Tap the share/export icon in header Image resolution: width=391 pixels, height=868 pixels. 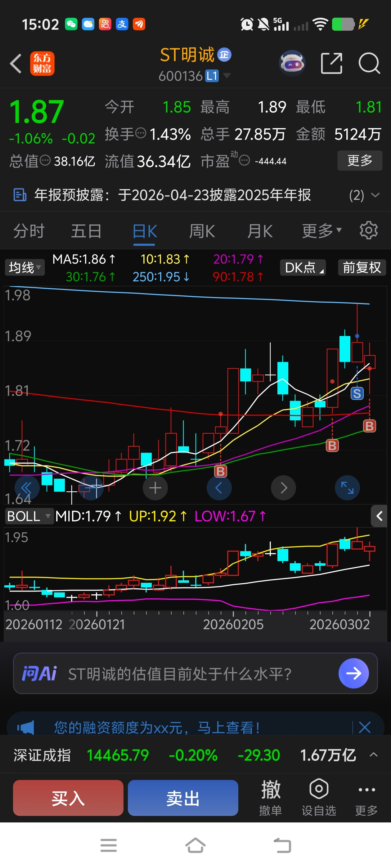pos(331,63)
